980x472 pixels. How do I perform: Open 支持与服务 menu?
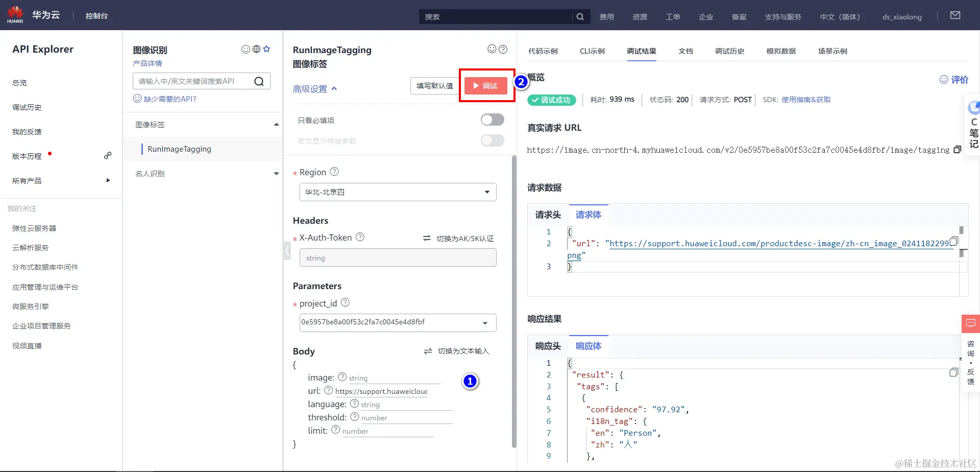(x=783, y=17)
